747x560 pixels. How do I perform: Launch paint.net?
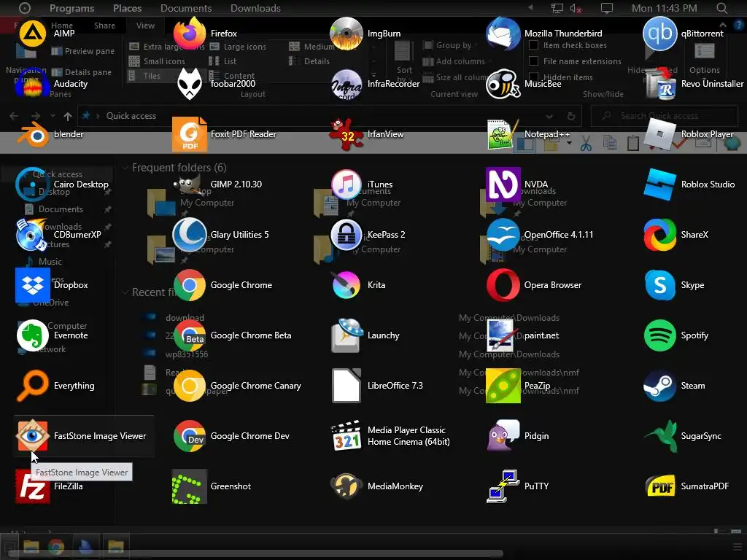524,335
